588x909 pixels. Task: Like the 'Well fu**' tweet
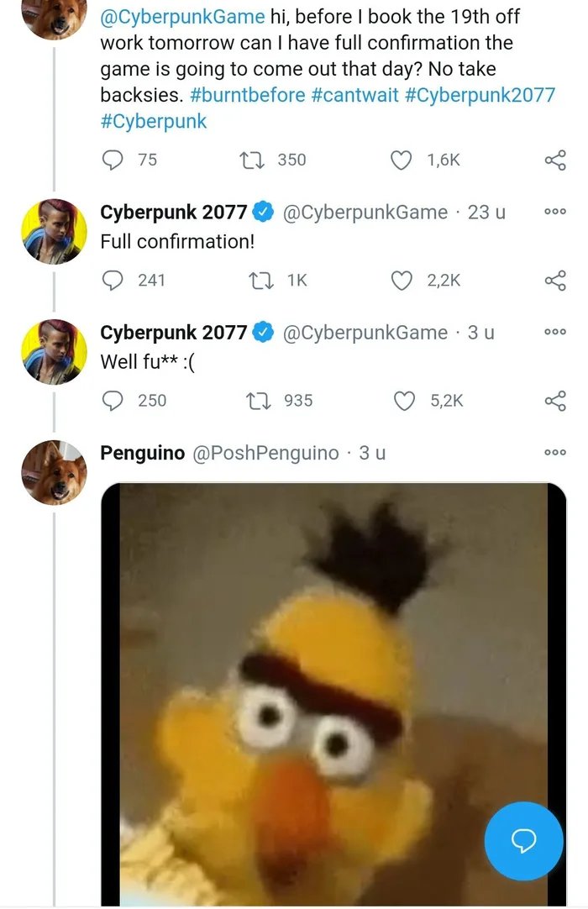click(x=405, y=401)
